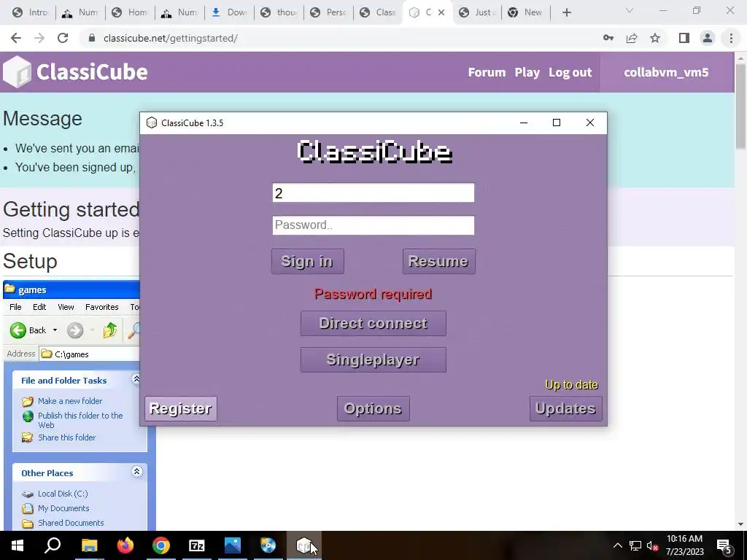747x560 pixels.
Task: Click the Sign in button in ClassiCube launcher
Action: click(307, 261)
